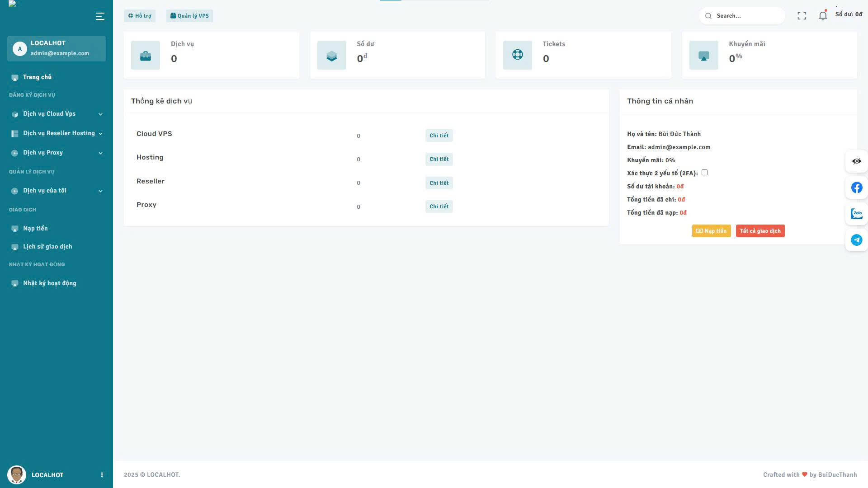The image size is (868, 488).
Task: Click the Quản lý VPS button
Action: click(189, 16)
